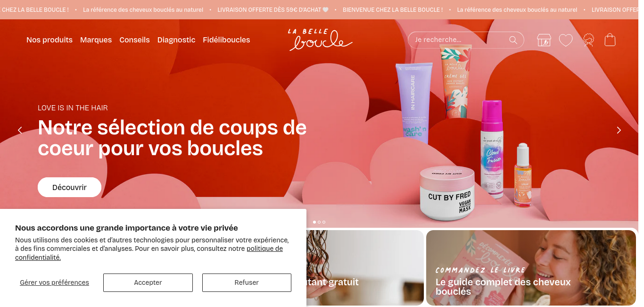644x307 pixels.
Task: Open the Diagnostic menu item
Action: click(176, 40)
